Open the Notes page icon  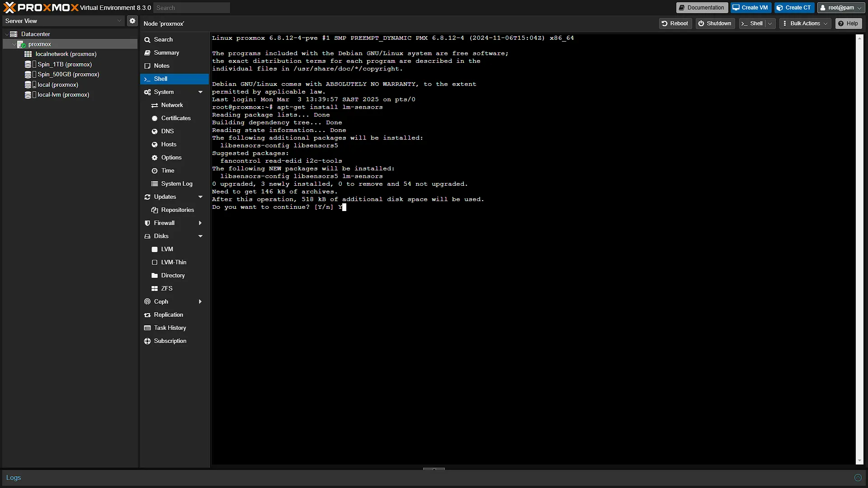pyautogui.click(x=147, y=66)
